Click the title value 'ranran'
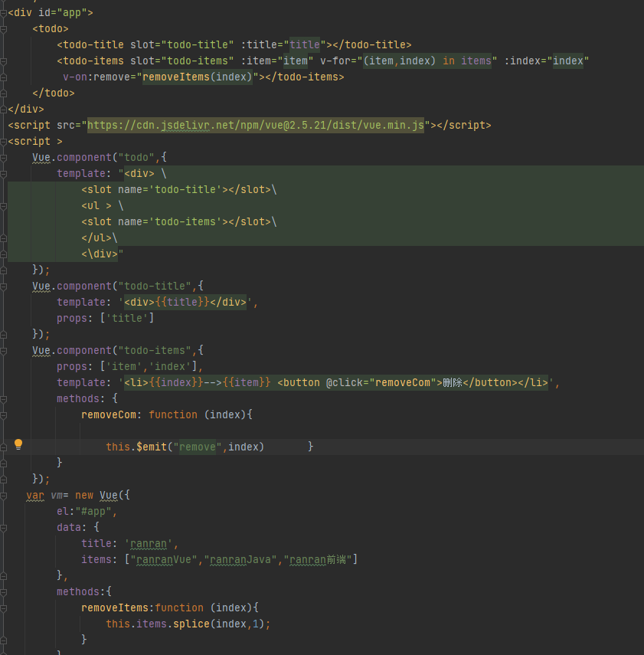 coord(149,543)
